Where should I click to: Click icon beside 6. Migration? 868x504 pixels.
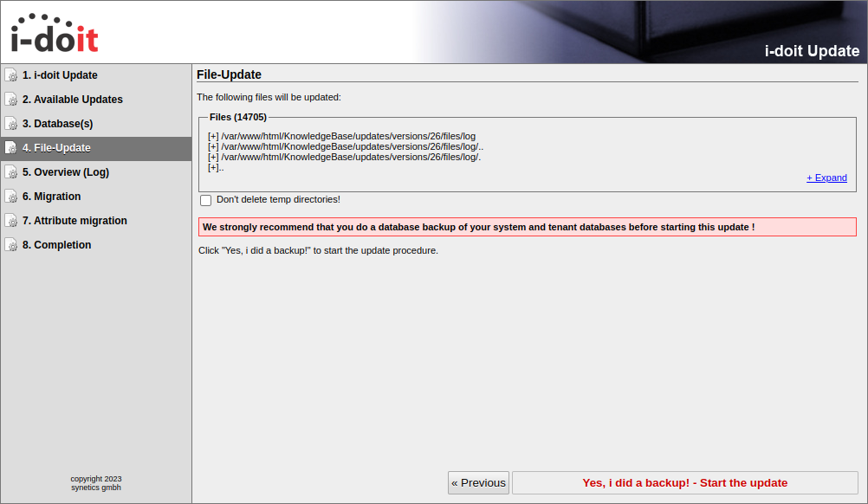click(11, 197)
